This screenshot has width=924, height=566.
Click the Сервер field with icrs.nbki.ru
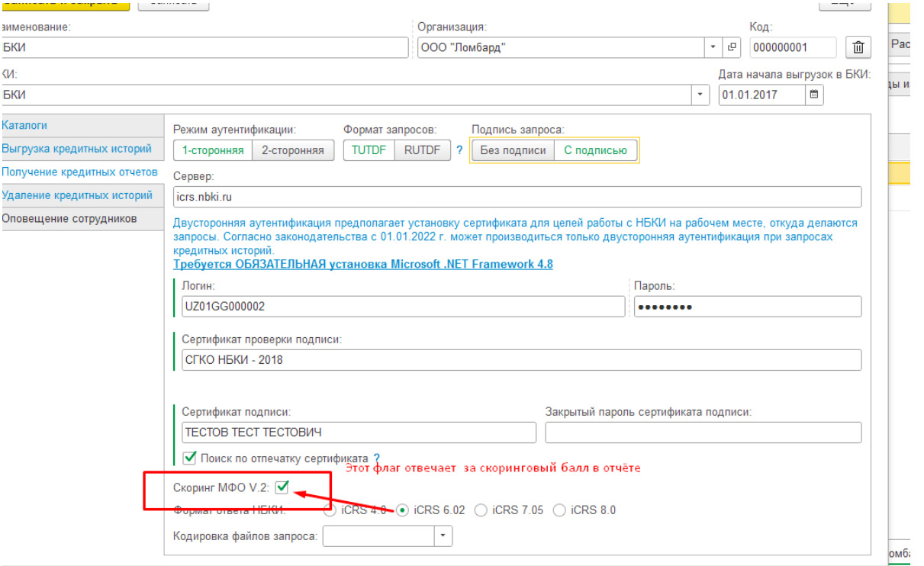(x=517, y=197)
